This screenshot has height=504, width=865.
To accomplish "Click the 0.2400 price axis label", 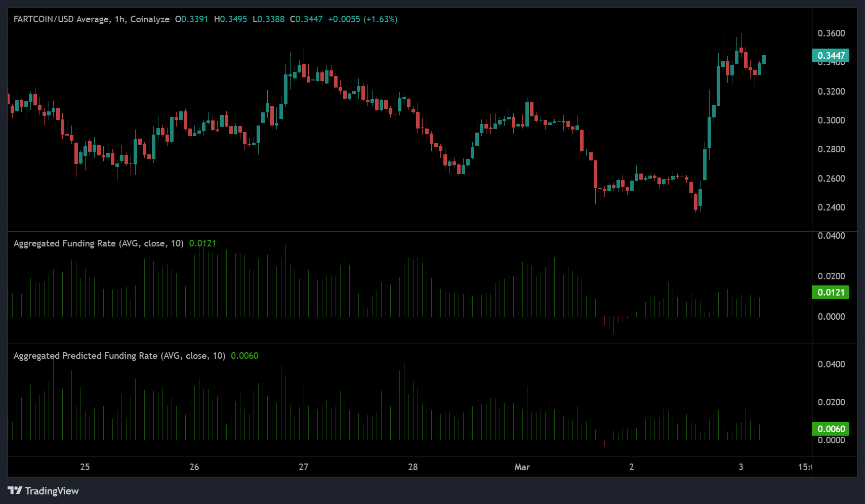I will (831, 207).
